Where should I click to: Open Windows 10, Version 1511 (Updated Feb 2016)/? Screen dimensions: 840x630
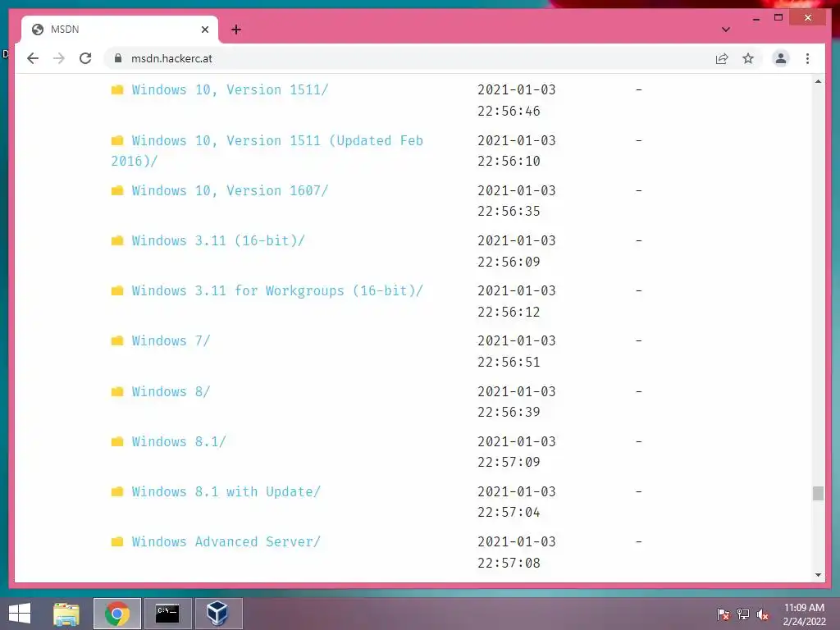(267, 151)
